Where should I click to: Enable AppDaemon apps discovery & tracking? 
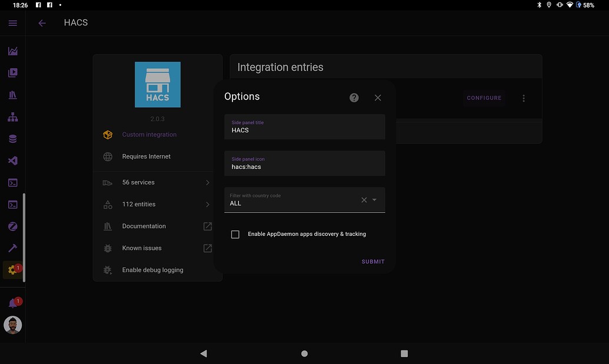click(235, 234)
